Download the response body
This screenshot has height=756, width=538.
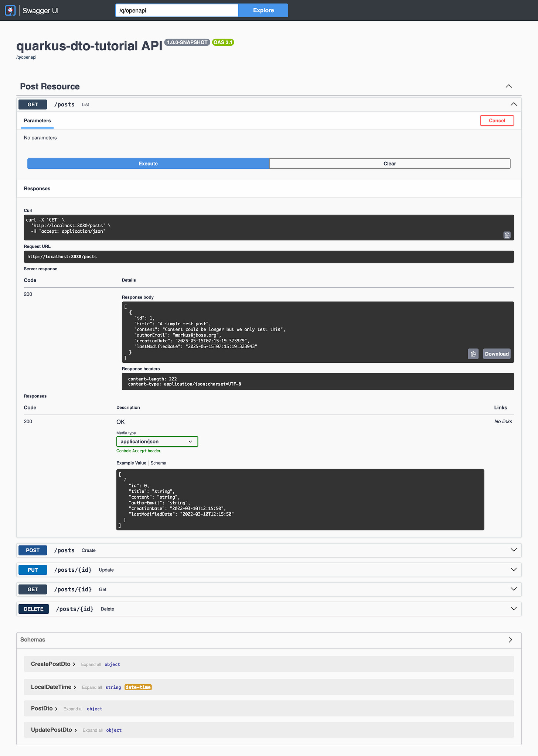click(x=497, y=354)
